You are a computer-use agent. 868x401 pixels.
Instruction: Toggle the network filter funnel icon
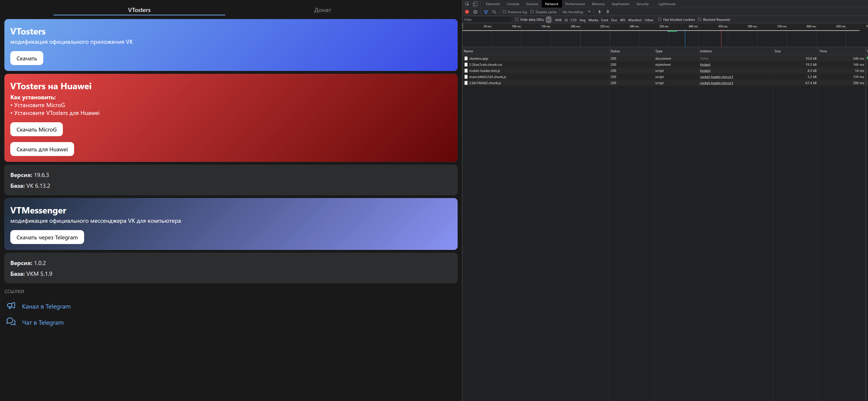click(x=486, y=12)
